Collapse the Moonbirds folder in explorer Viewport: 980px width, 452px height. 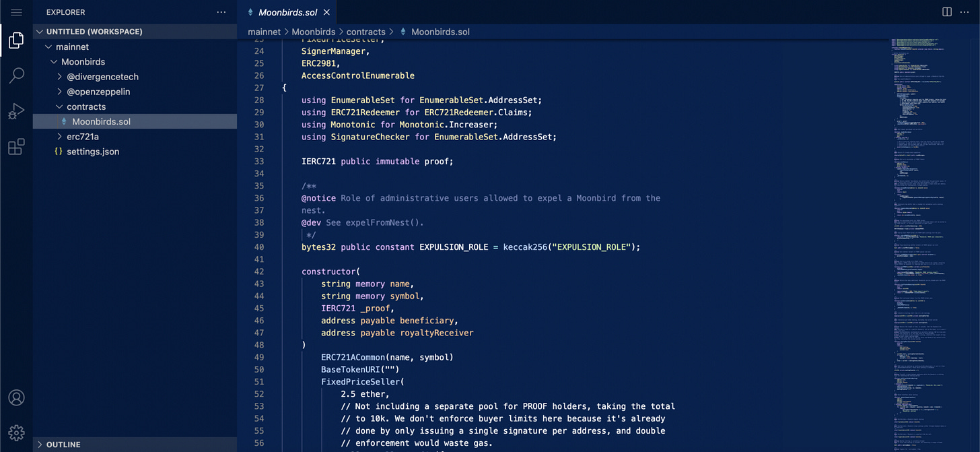point(135,62)
